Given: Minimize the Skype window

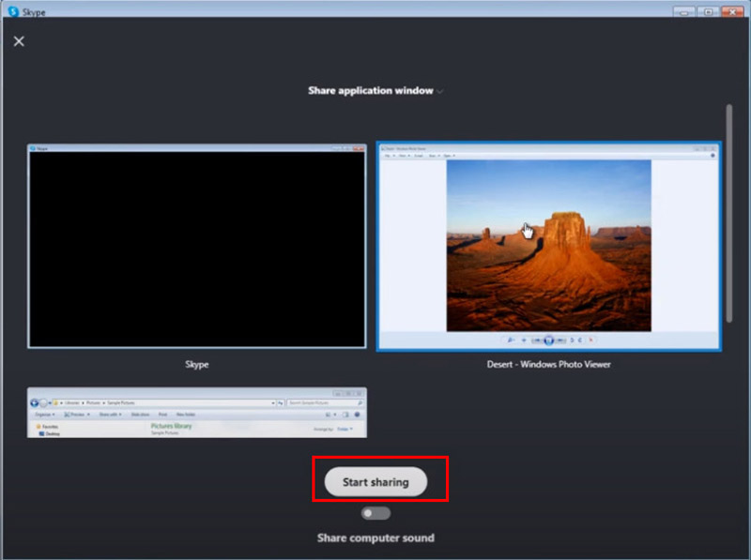Looking at the screenshot, I should pyautogui.click(x=682, y=10).
